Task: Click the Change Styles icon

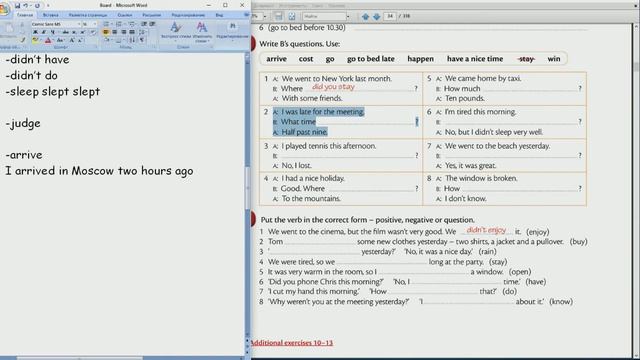Action: click(202, 27)
